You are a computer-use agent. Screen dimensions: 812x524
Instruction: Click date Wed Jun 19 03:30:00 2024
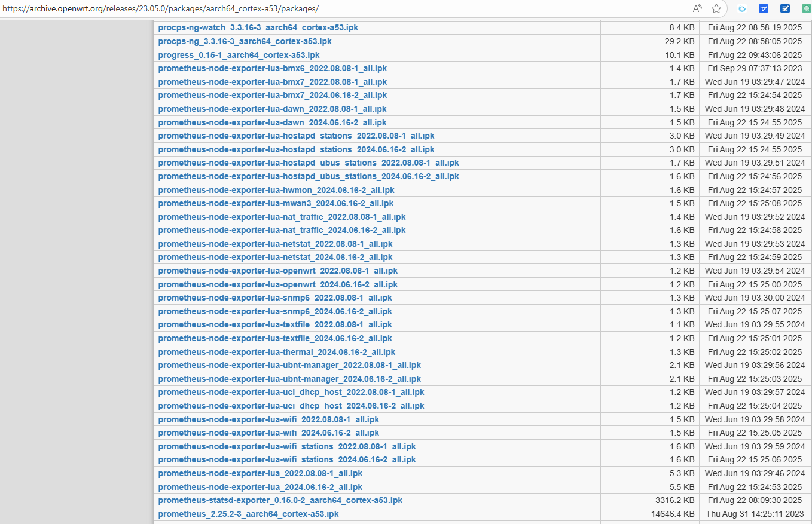pyautogui.click(x=755, y=298)
